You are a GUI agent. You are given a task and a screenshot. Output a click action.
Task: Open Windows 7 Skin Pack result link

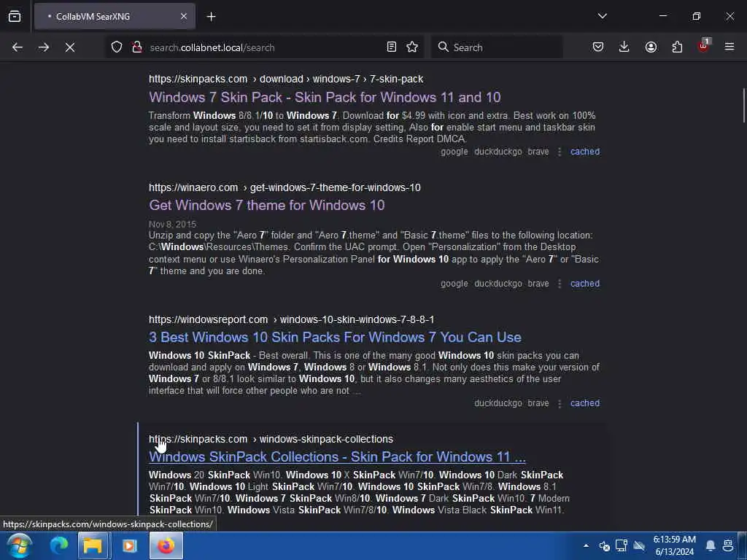[x=325, y=97]
